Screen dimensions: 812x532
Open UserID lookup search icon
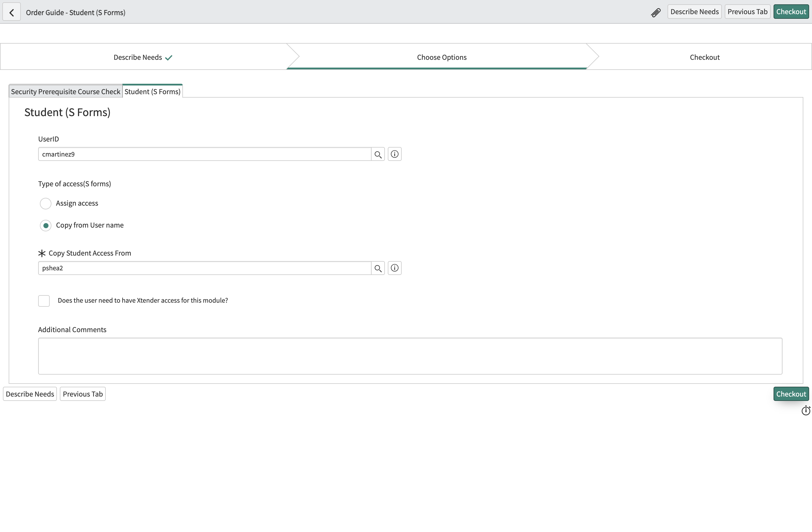pos(378,154)
